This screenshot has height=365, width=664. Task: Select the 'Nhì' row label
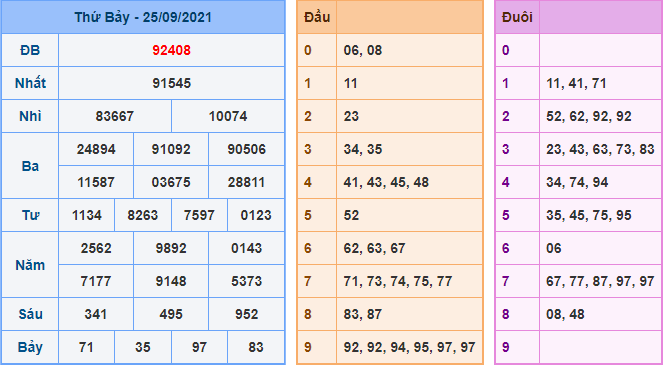tap(30, 116)
